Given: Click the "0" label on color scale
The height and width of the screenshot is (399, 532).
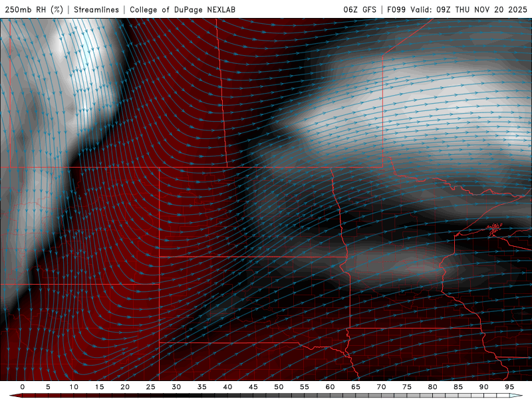Looking at the screenshot, I should pos(23,387).
